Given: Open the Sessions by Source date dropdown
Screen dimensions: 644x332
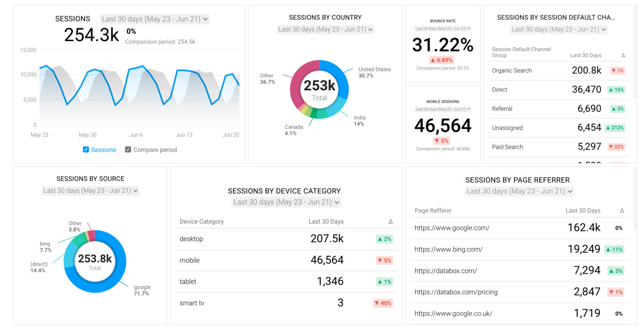Looking at the screenshot, I should point(90,191).
